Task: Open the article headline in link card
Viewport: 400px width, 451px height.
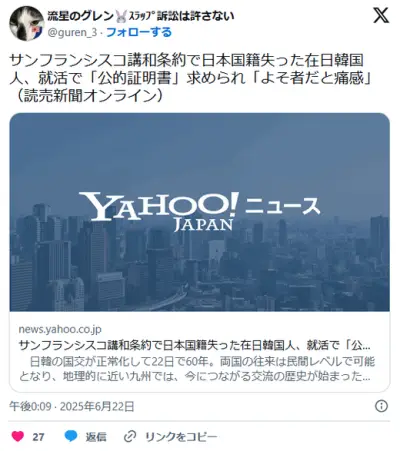Action: pyautogui.click(x=195, y=345)
